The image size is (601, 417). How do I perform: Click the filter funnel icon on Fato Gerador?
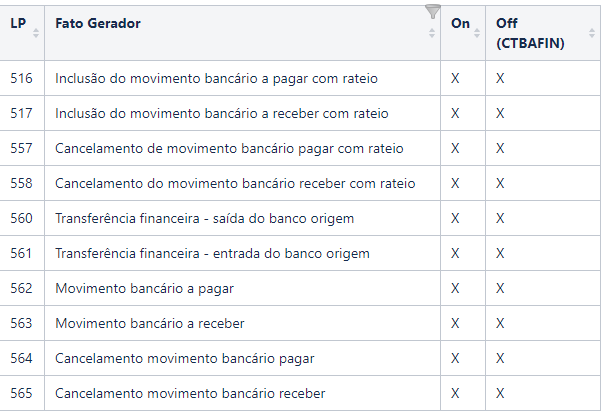pyautogui.click(x=433, y=11)
